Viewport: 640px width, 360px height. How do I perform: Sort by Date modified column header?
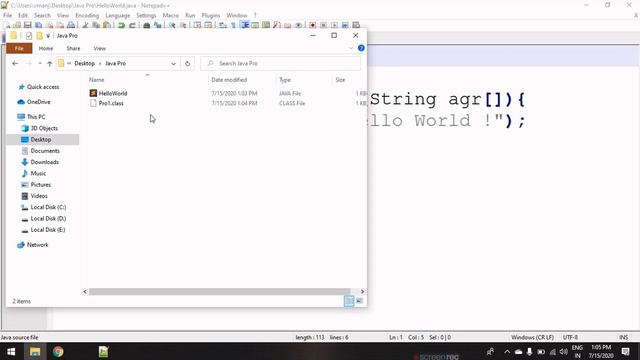click(x=229, y=80)
